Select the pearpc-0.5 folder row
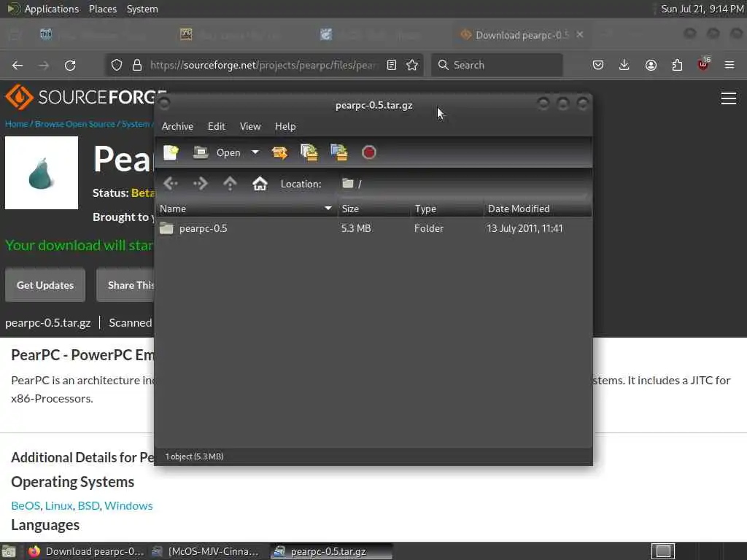The height and width of the screenshot is (560, 747). pos(373,228)
